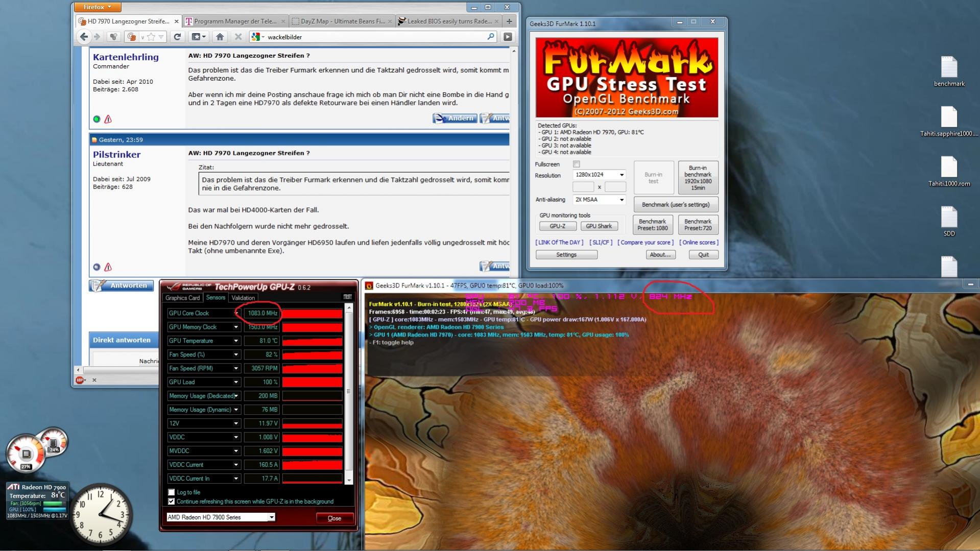
Task: Click the analog clock desktop gadget
Action: click(x=101, y=514)
